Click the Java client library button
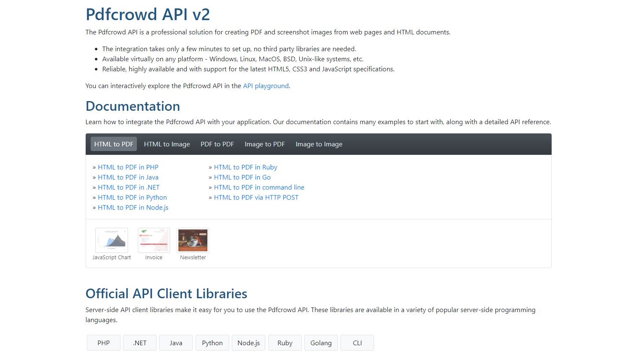This screenshot has width=644, height=362. tap(176, 343)
